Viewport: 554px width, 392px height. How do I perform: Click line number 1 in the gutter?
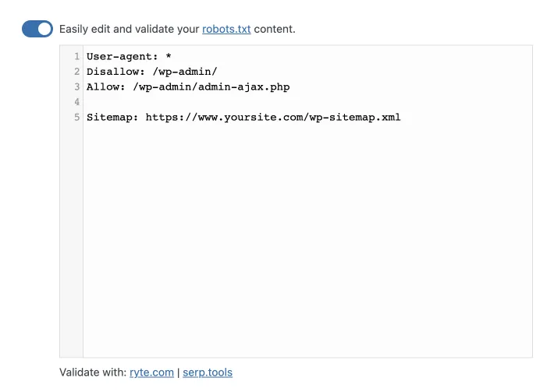coord(77,56)
